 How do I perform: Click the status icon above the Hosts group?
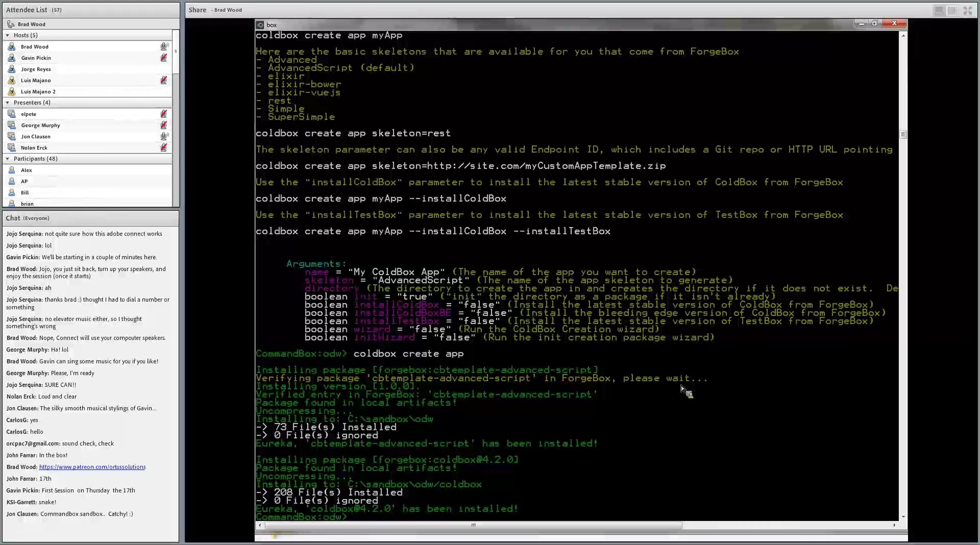pos(11,24)
